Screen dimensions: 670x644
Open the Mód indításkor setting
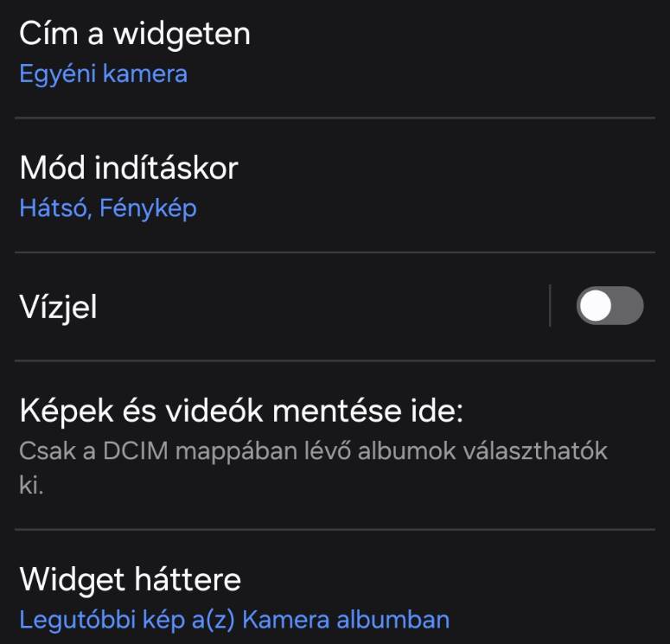(x=128, y=168)
